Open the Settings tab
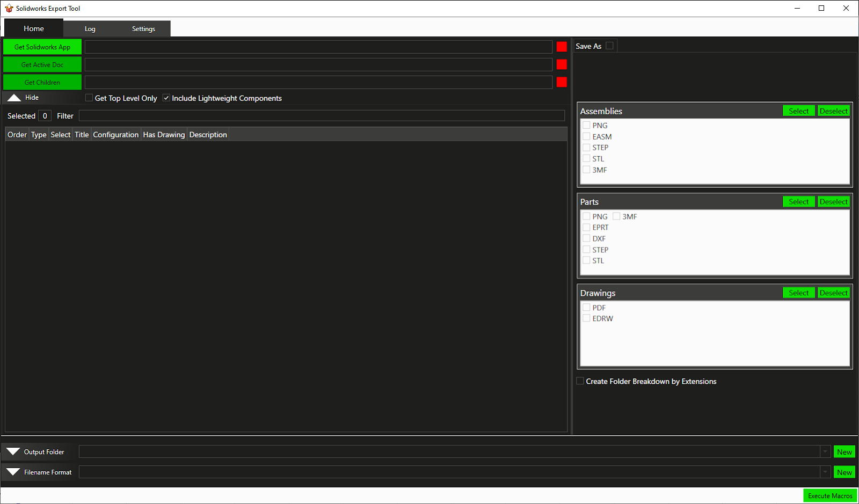 pos(143,29)
